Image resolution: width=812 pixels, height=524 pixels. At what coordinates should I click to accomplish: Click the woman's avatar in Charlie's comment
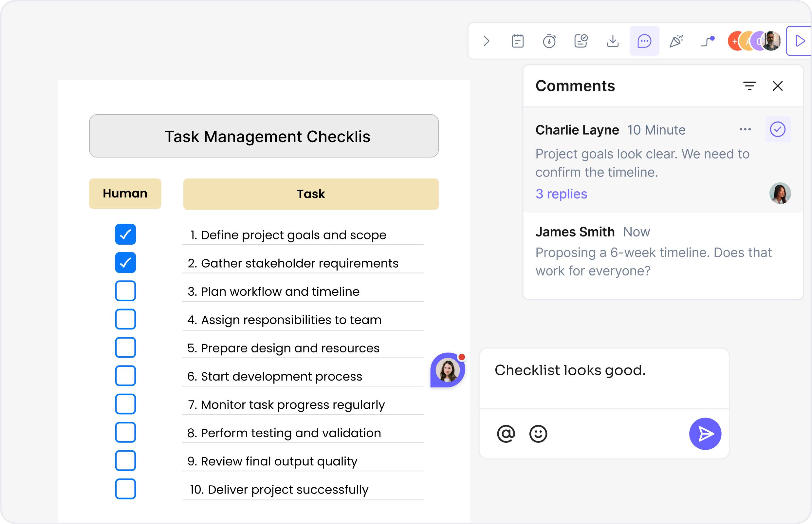click(x=780, y=193)
